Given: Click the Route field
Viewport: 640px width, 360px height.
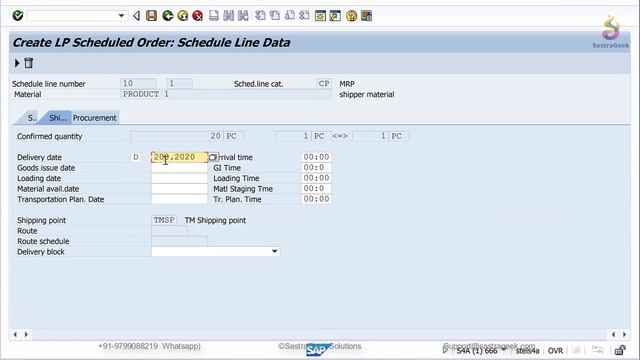Looking at the screenshot, I should [x=169, y=231].
